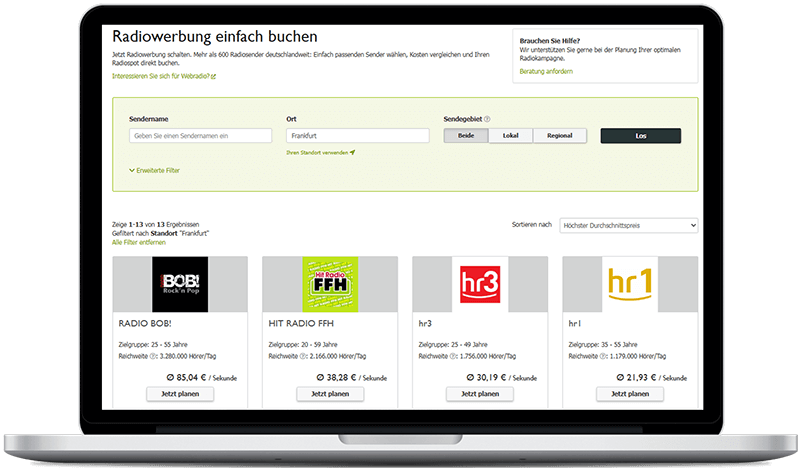Select the Beide broadcast area option

(466, 136)
